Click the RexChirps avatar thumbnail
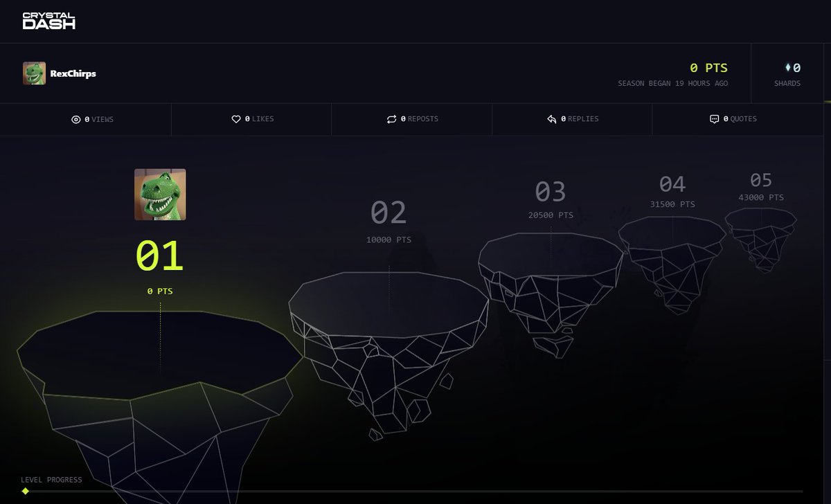 (34, 73)
